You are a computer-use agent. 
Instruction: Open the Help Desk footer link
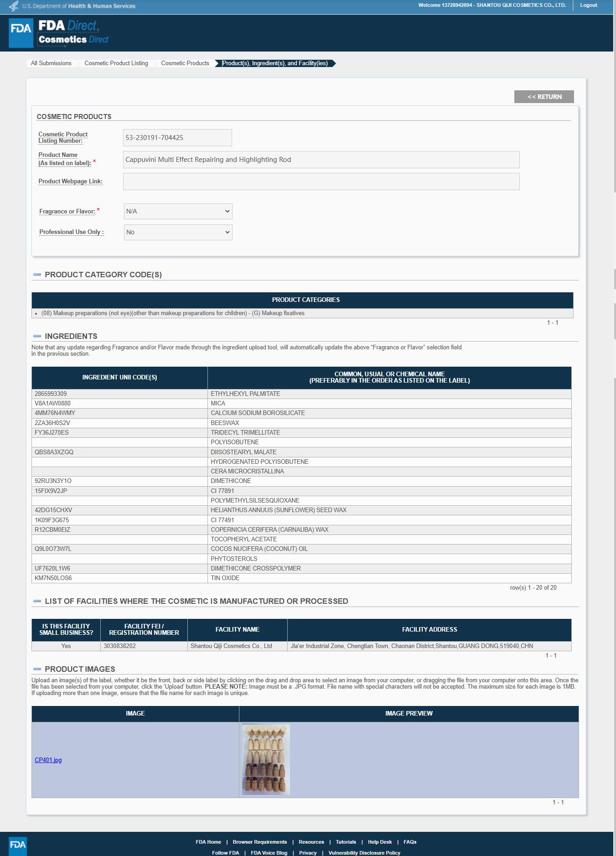pos(380,842)
